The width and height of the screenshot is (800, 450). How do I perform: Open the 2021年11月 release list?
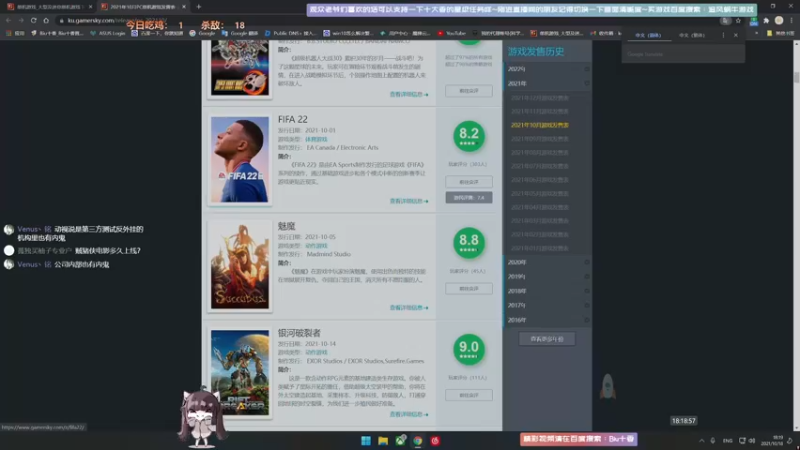tap(540, 111)
